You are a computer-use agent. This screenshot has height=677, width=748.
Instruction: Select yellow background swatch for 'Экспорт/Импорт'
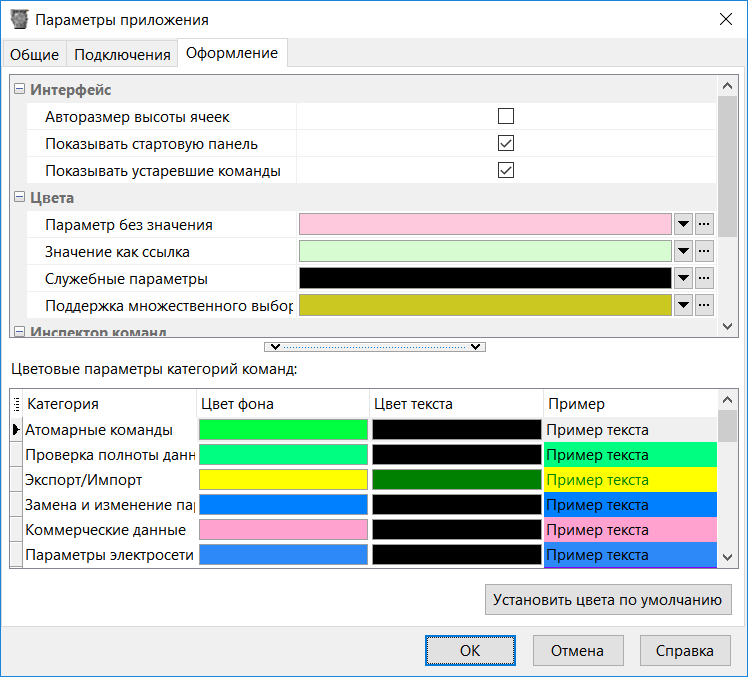[284, 480]
